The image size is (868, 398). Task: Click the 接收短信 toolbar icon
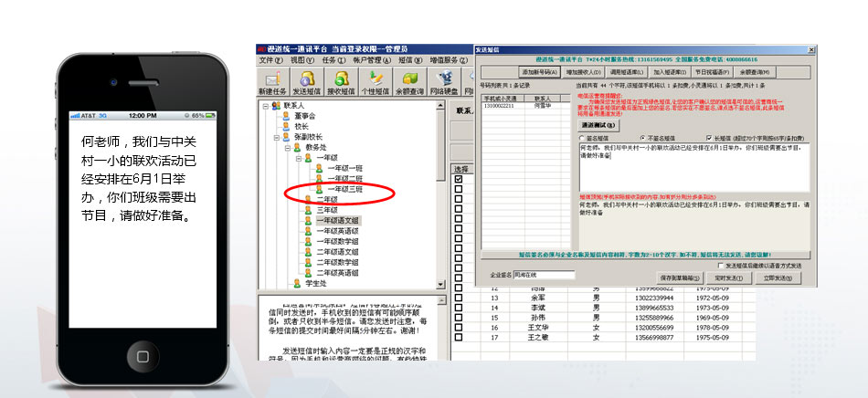(340, 82)
